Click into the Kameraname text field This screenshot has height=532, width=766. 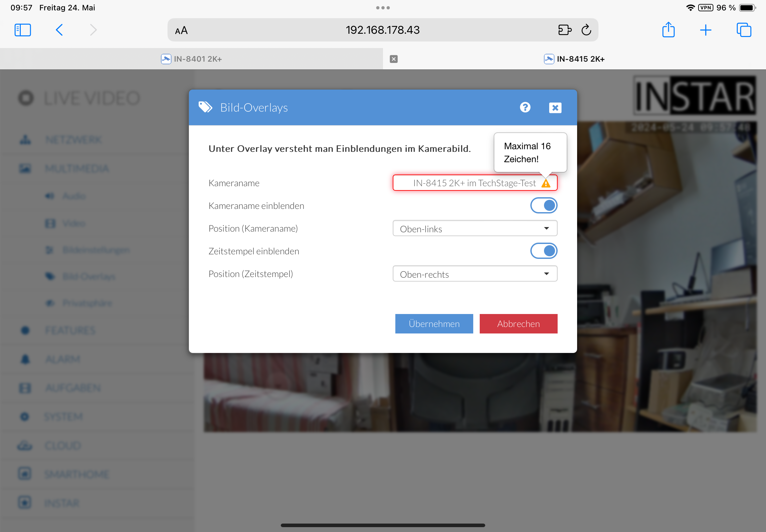point(467,183)
